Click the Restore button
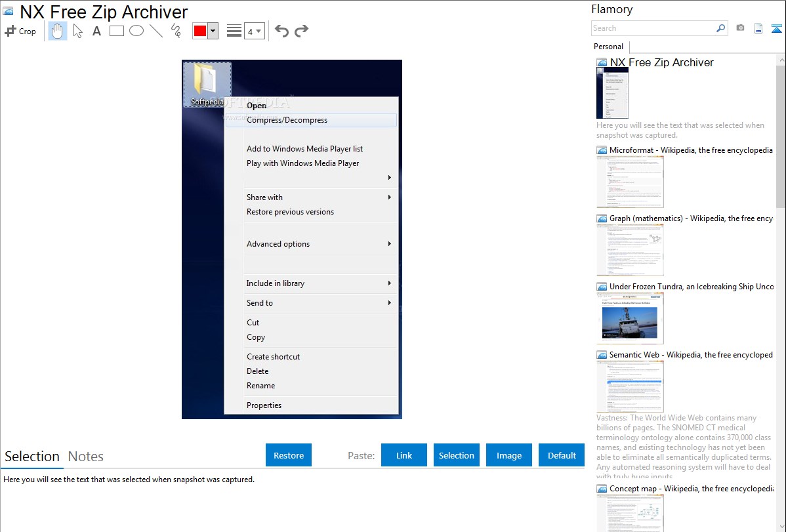 pos(289,455)
